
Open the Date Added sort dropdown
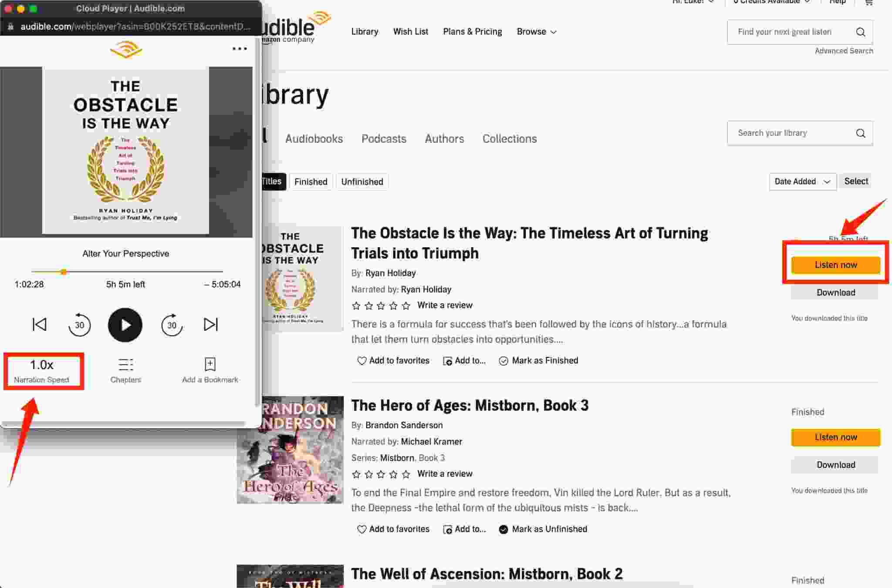(x=802, y=181)
